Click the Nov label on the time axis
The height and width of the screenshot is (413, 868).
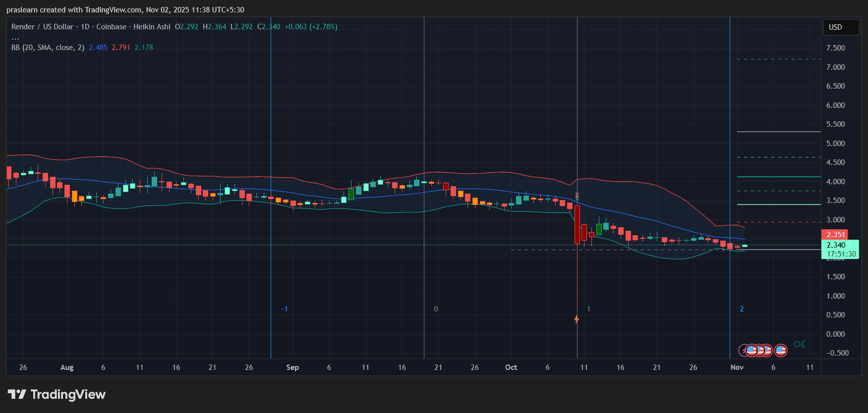(737, 367)
